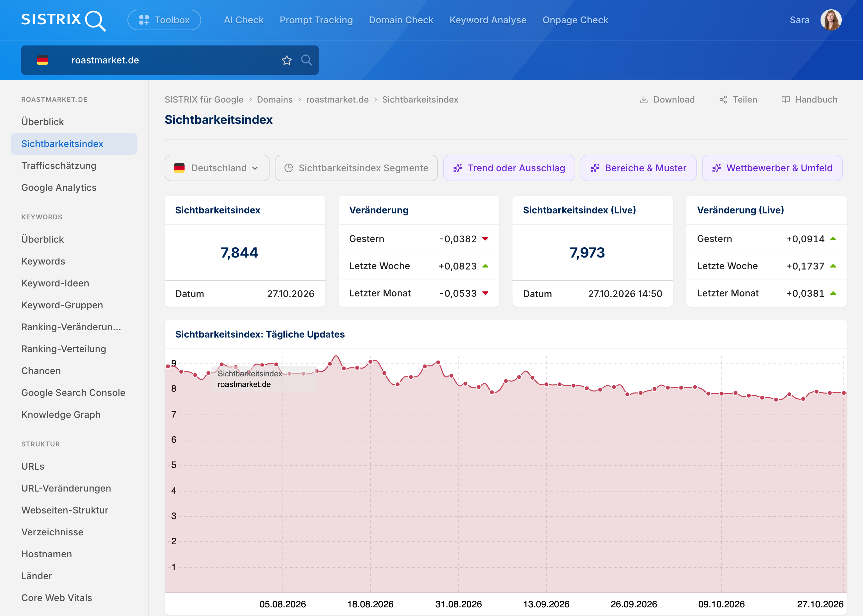Click the roastmarket.de breadcrumb link
863x616 pixels.
coord(337,100)
